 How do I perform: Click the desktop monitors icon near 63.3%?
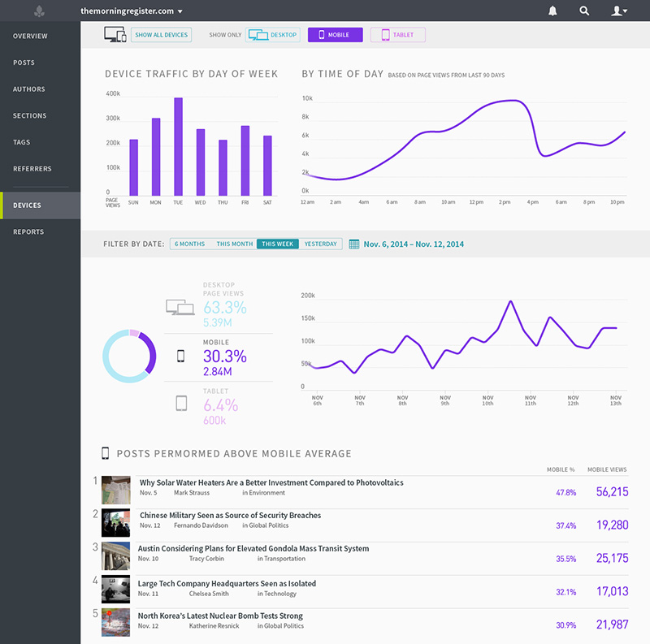pyautogui.click(x=180, y=307)
